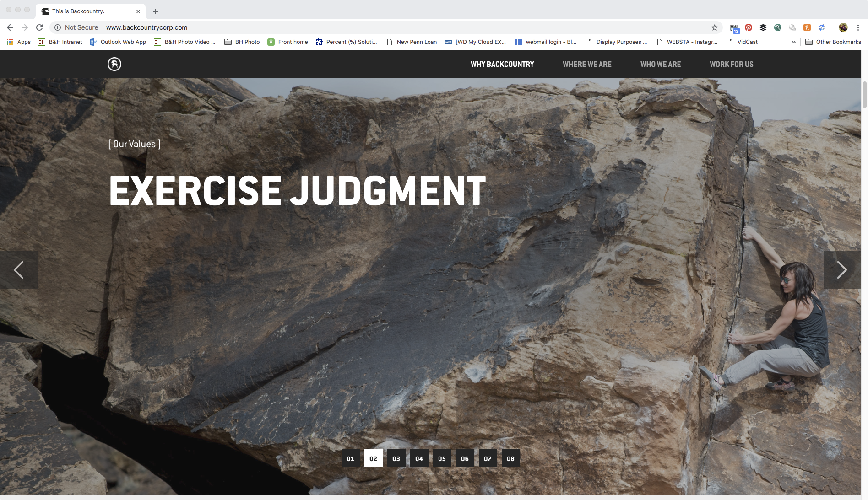This screenshot has height=500, width=868.
Task: Jump to slide 01
Action: [351, 458]
